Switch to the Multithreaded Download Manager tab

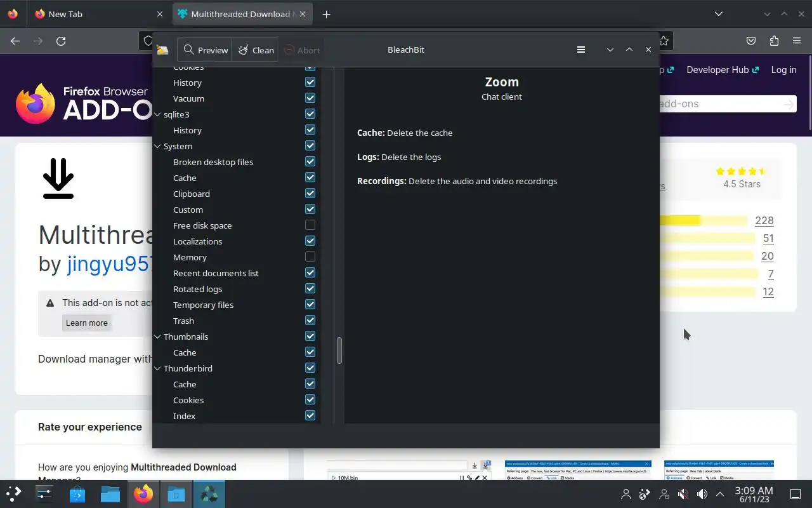[x=244, y=14]
